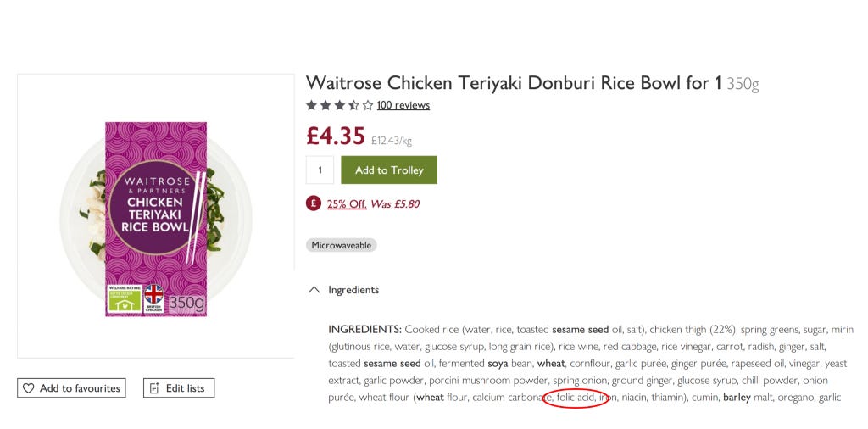This screenshot has height=429, width=868.
Task: Toggle the Ingredients section heading
Action: [353, 289]
